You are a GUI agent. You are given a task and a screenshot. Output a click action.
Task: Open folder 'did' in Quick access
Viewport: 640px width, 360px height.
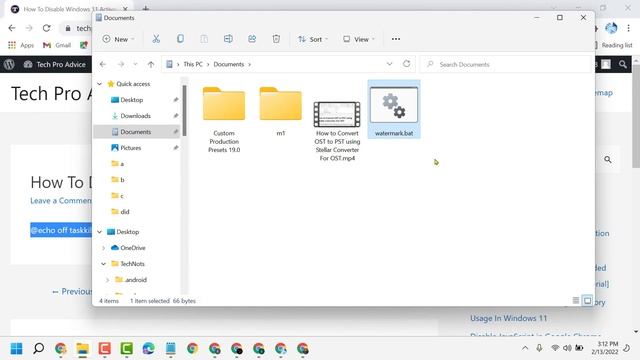(120, 212)
